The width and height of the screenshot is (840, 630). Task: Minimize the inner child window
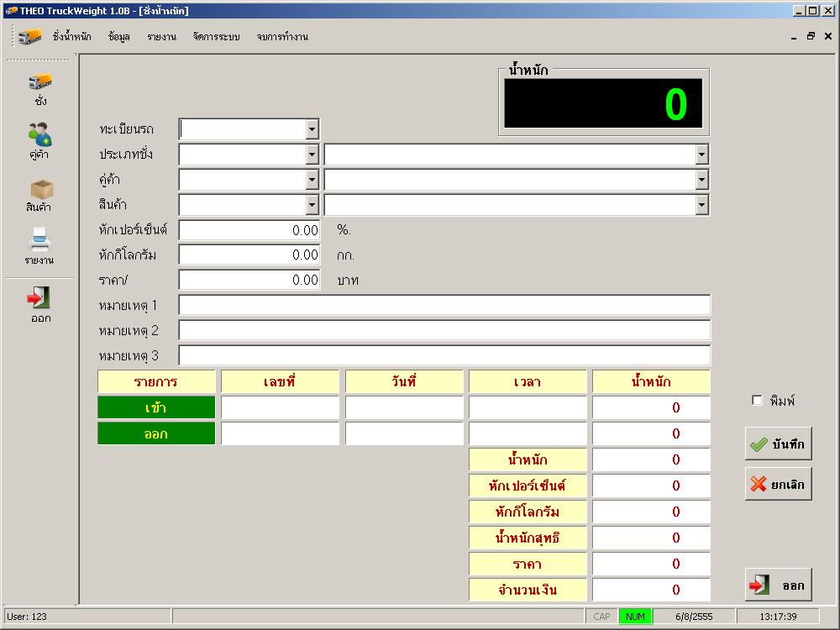(794, 36)
